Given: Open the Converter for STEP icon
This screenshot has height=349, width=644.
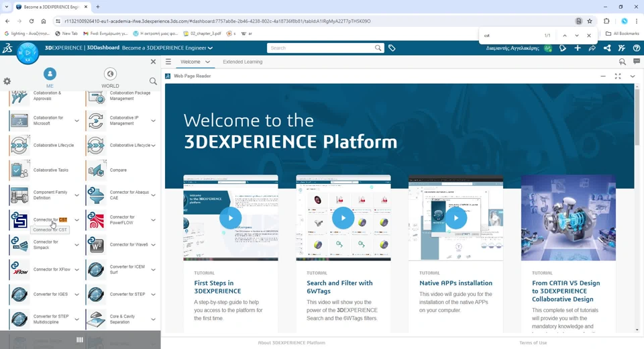Looking at the screenshot, I should (x=96, y=295).
